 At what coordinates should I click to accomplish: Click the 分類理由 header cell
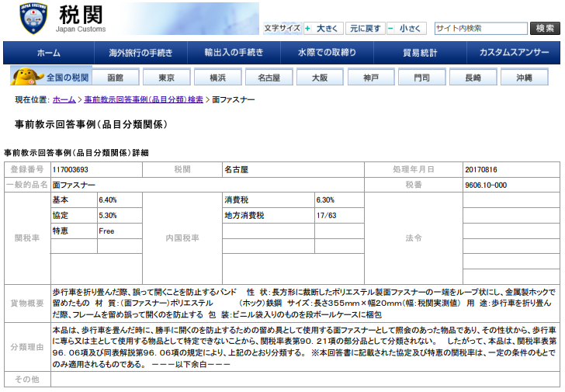tap(27, 347)
